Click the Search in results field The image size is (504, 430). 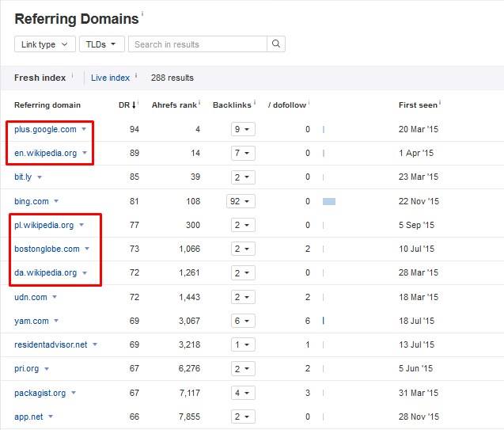(x=198, y=44)
